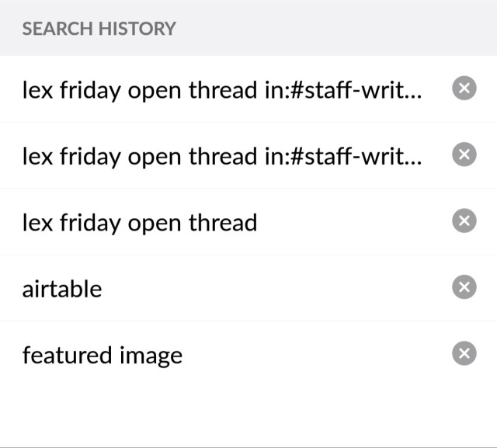Delete the second in:#staff-writ... search entry
The height and width of the screenshot is (448, 497).
(464, 156)
